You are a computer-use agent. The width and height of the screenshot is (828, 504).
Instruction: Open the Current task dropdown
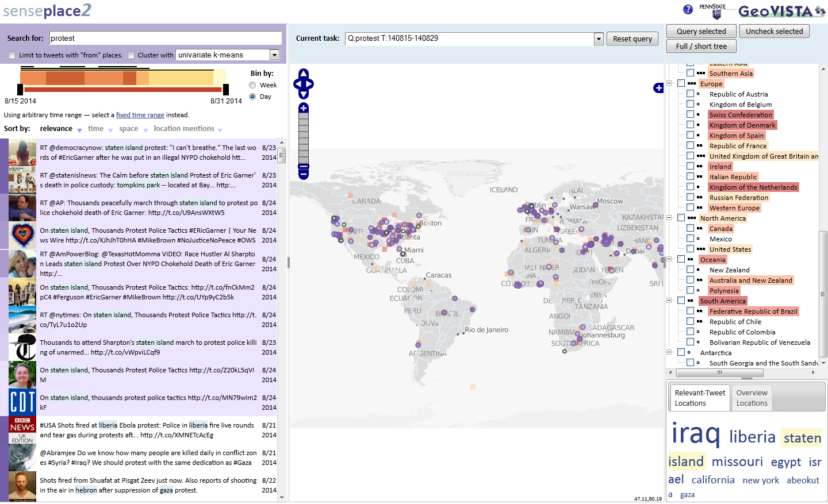click(x=598, y=39)
